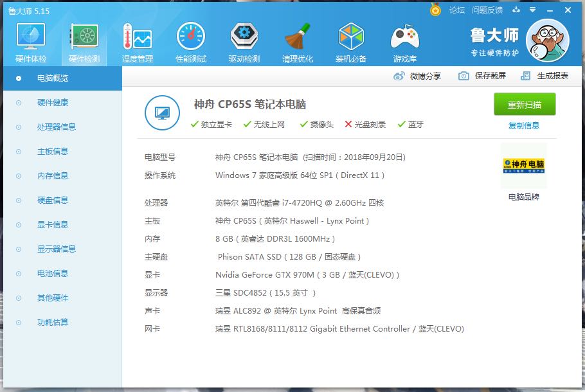Select 其他硬件 in sidebar
The image size is (585, 392).
coord(63,298)
